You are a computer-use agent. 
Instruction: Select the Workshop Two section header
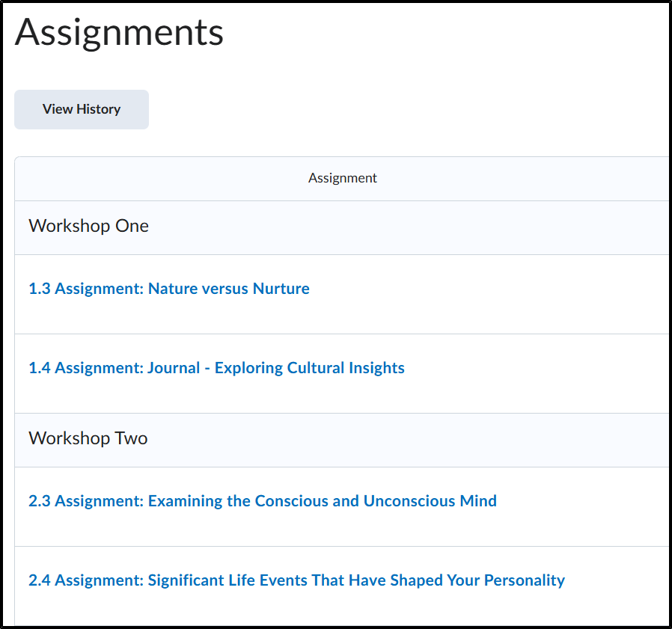point(88,438)
